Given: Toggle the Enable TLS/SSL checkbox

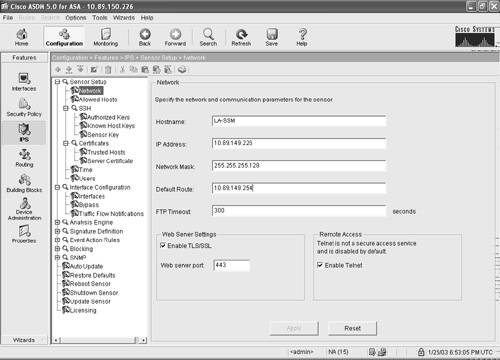Looking at the screenshot, I should pos(163,246).
